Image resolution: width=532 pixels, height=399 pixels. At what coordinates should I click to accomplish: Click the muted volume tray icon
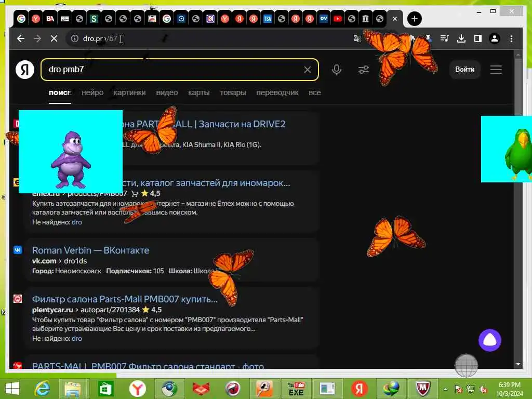pos(484,390)
